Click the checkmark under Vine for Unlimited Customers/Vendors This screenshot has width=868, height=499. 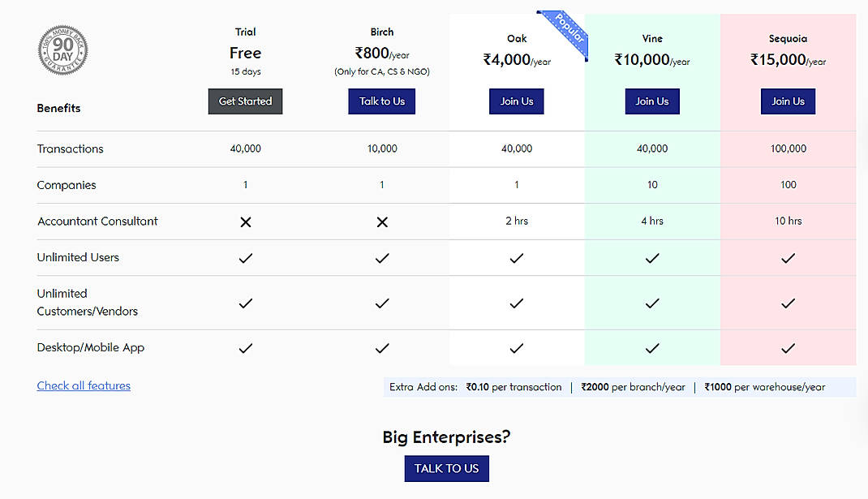point(651,303)
